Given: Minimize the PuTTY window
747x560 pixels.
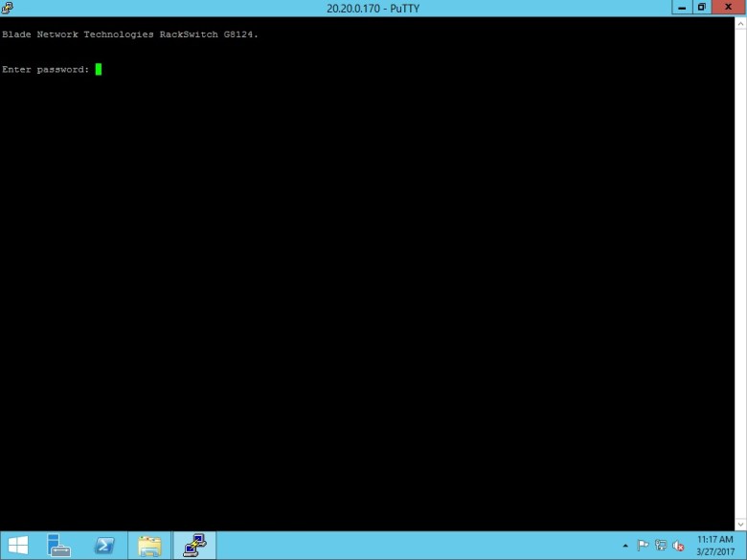Looking at the screenshot, I should click(x=681, y=7).
